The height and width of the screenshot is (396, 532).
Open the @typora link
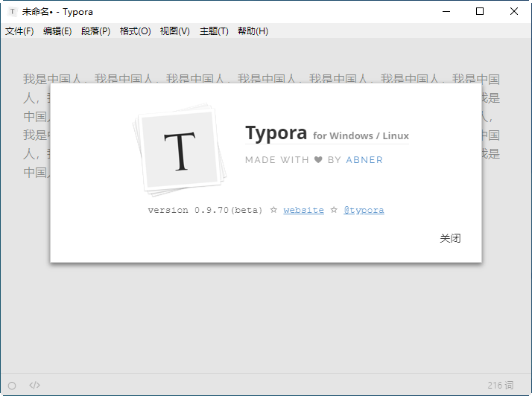(364, 210)
